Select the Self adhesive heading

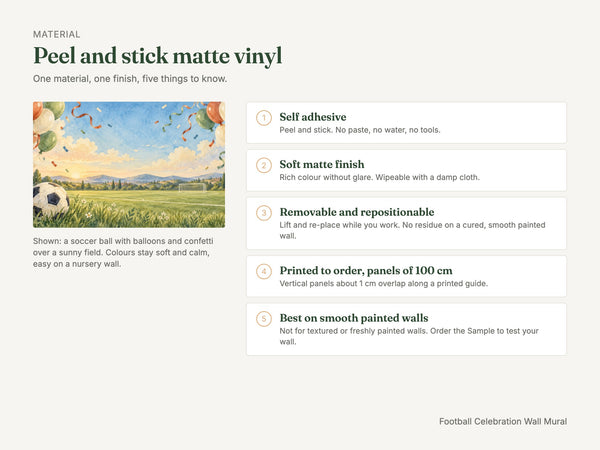313,117
